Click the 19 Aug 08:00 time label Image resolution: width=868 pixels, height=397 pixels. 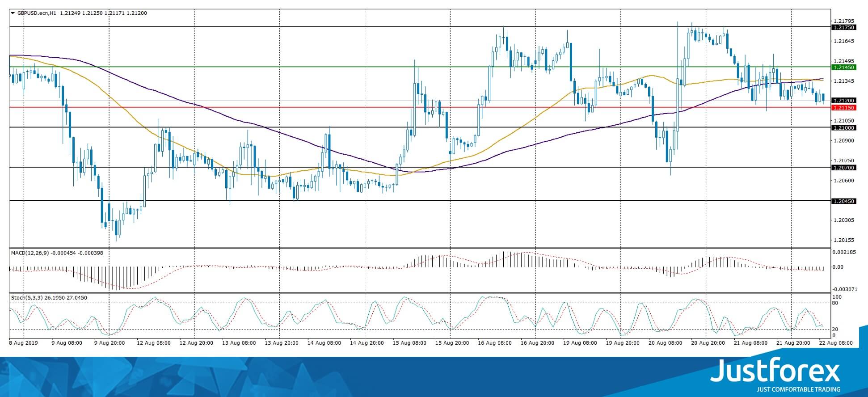tap(580, 343)
